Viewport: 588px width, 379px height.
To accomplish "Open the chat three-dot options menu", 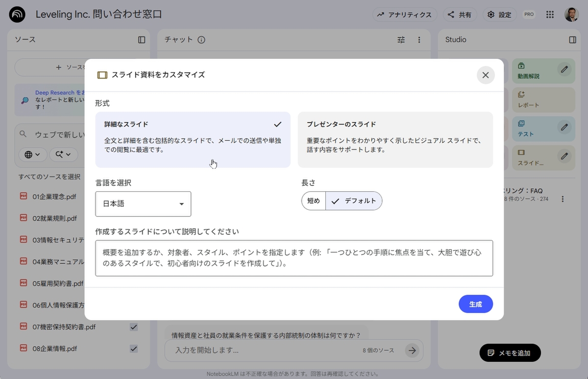I will pyautogui.click(x=419, y=40).
